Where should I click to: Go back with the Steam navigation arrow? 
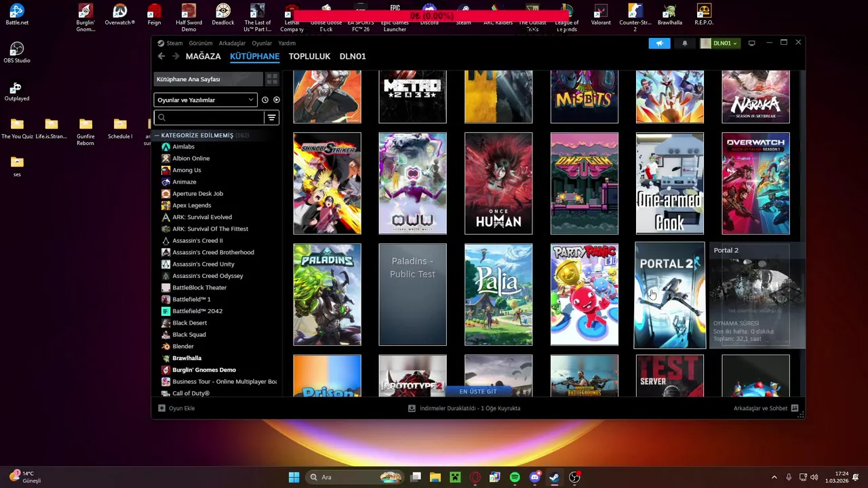coord(161,56)
